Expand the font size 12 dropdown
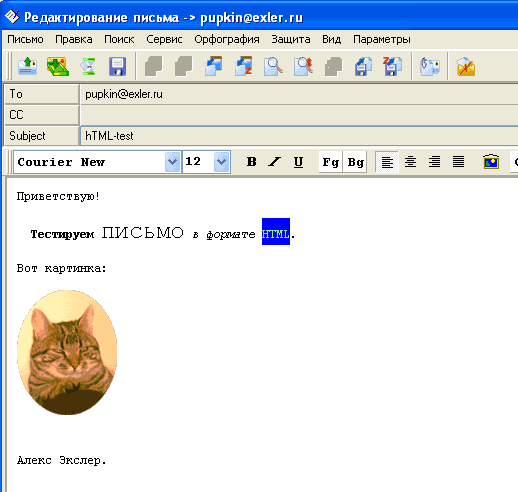Viewport: 518px width, 492px height. (222, 162)
